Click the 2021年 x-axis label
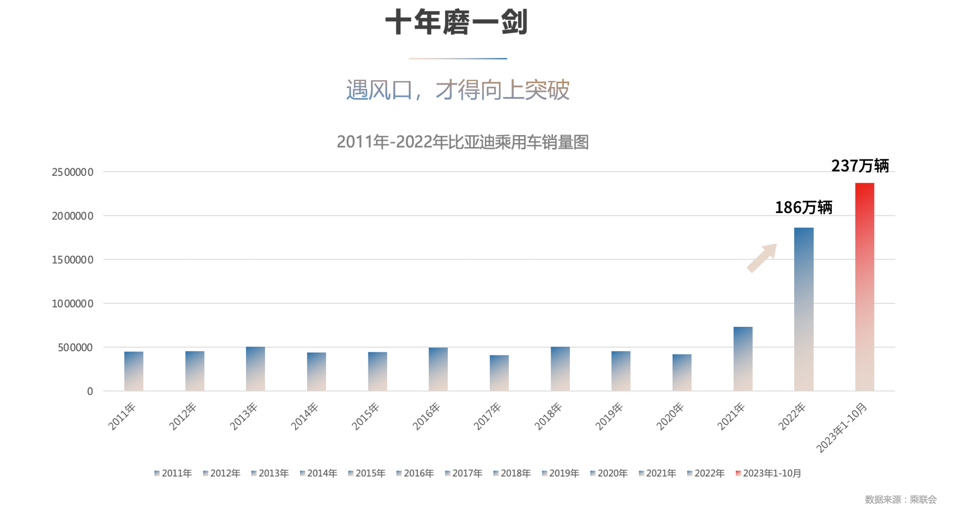Viewport: 980px width, 508px height. pyautogui.click(x=731, y=416)
